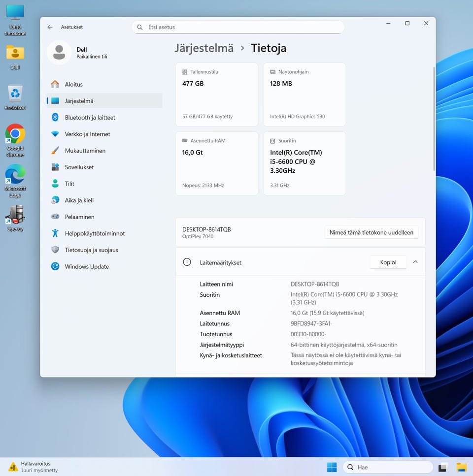
Task: Go to Pelaaminen settings
Action: 79,217
